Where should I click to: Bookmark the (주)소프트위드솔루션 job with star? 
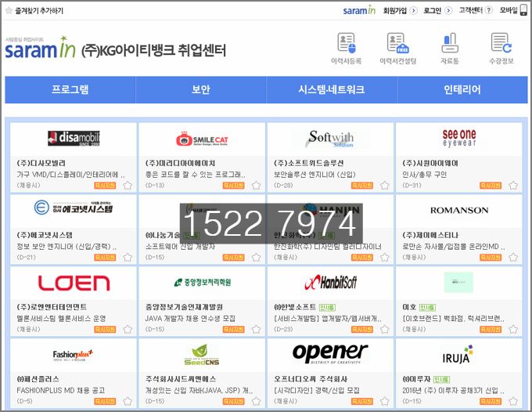[384, 186]
